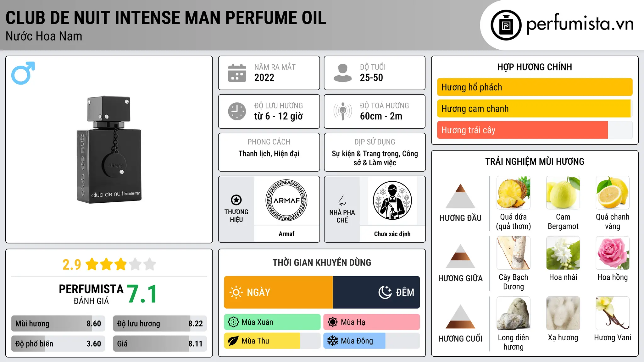Click the 2.9 star rating number
This screenshot has width=644, height=362.
72,265
